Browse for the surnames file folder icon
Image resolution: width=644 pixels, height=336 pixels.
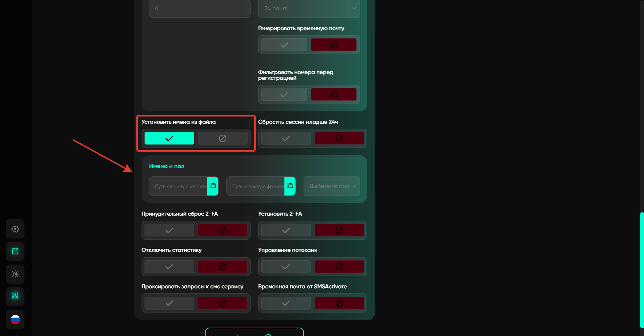pos(290,186)
